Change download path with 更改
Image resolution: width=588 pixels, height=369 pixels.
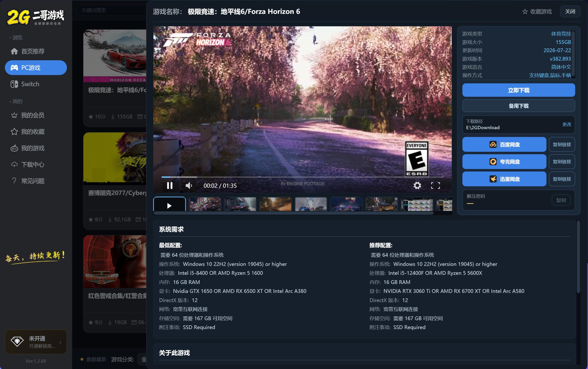[x=567, y=124]
